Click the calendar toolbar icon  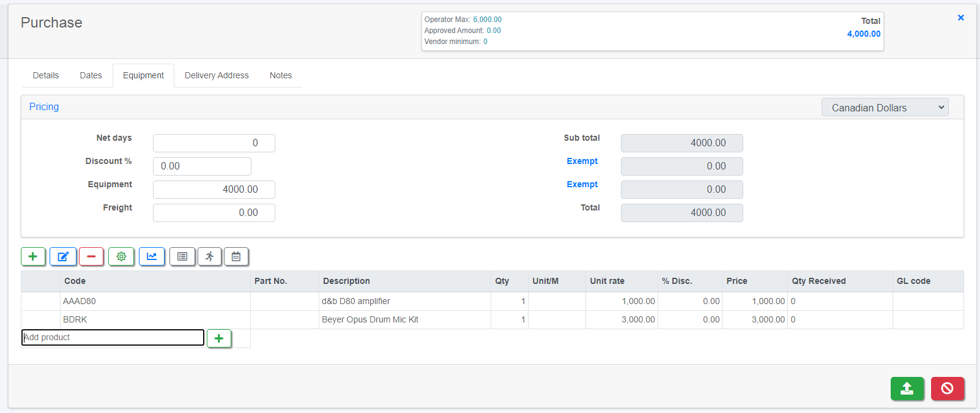tap(236, 256)
